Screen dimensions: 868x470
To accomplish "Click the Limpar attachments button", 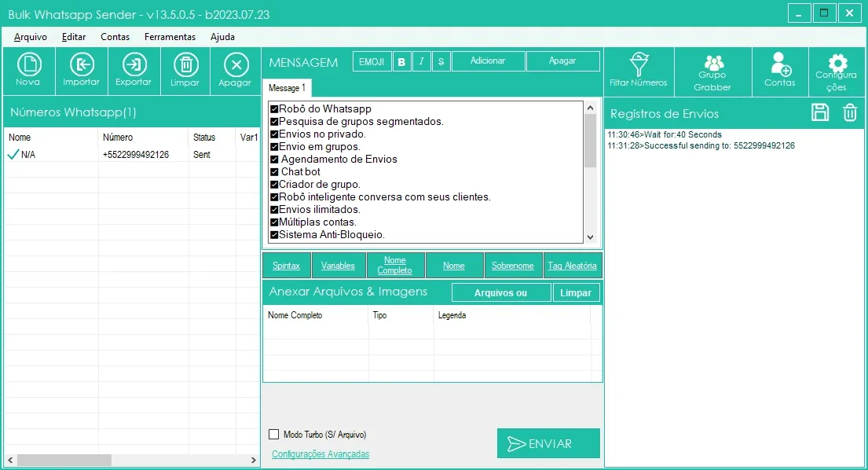I will point(576,293).
